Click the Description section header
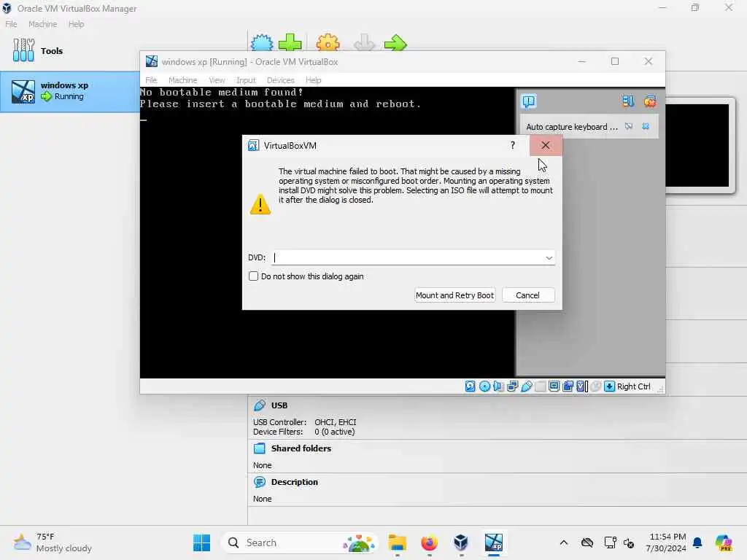The height and width of the screenshot is (560, 747). click(295, 482)
